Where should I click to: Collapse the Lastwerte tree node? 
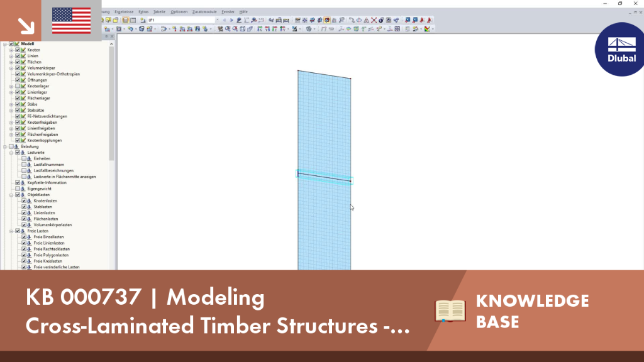(11, 153)
